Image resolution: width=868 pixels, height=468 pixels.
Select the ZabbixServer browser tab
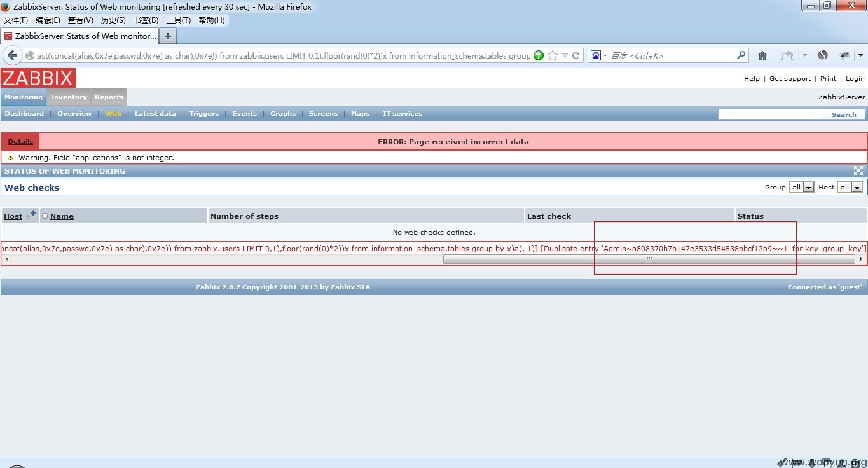click(80, 36)
